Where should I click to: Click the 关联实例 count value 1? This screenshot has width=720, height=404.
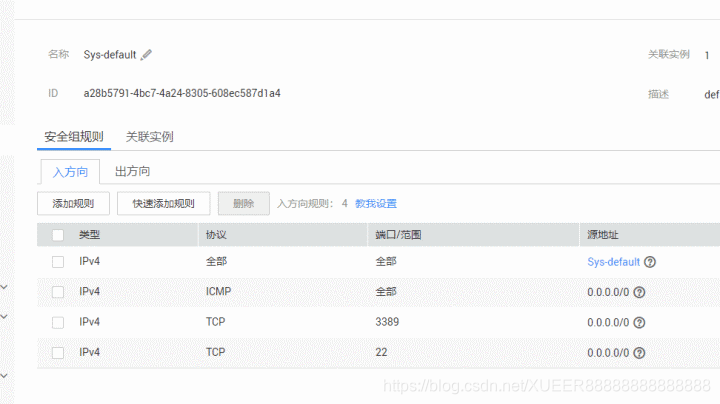coord(707,55)
